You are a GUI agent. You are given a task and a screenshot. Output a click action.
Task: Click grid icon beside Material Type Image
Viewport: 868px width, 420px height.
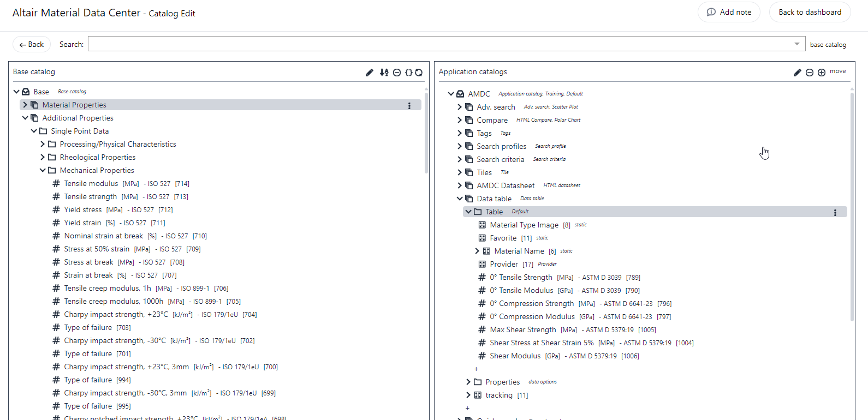pyautogui.click(x=482, y=225)
